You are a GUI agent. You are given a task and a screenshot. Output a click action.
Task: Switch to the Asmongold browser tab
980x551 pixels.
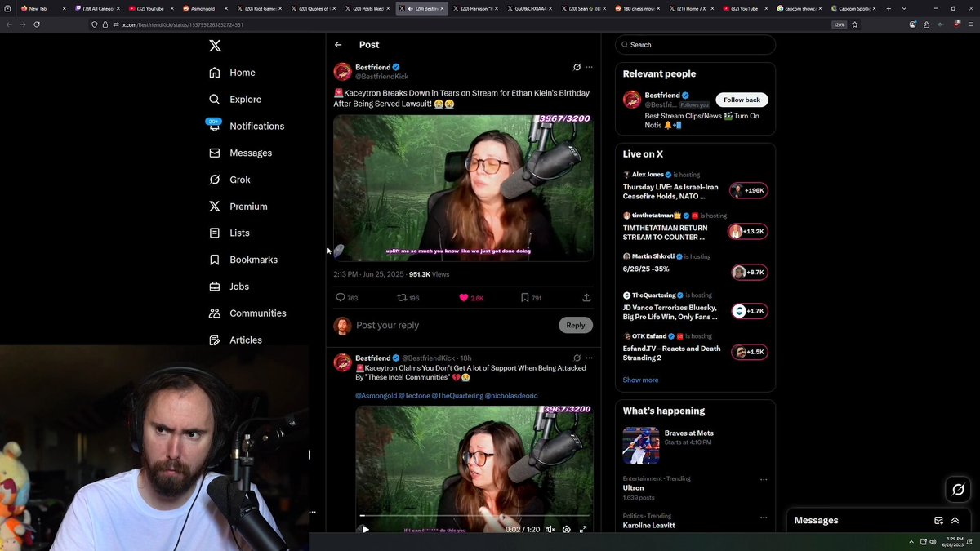click(204, 8)
